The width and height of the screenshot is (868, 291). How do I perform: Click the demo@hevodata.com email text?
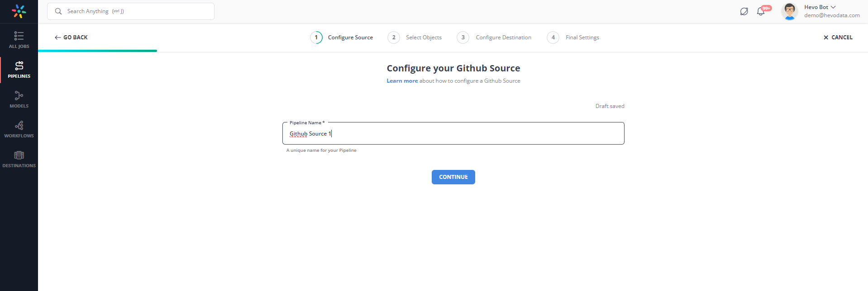tap(832, 15)
